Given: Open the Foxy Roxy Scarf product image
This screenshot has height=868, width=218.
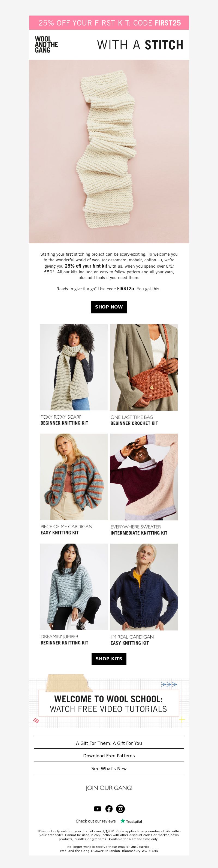Looking at the screenshot, I should pos(74,367).
